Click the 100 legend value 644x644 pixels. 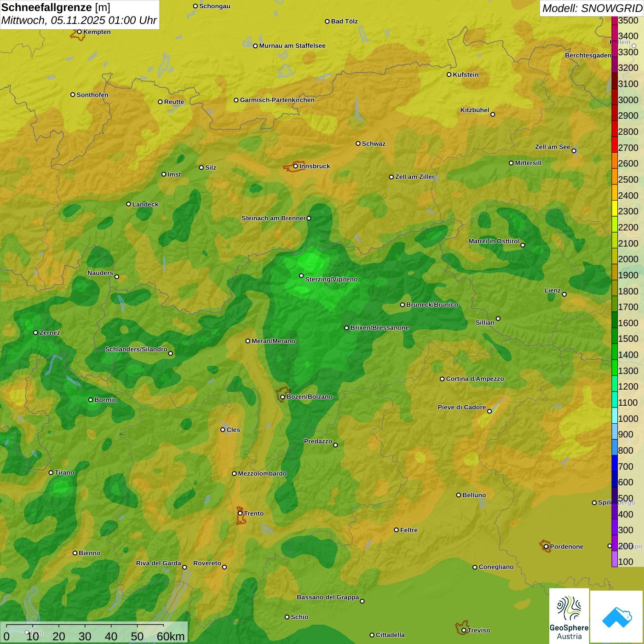pyautogui.click(x=626, y=562)
